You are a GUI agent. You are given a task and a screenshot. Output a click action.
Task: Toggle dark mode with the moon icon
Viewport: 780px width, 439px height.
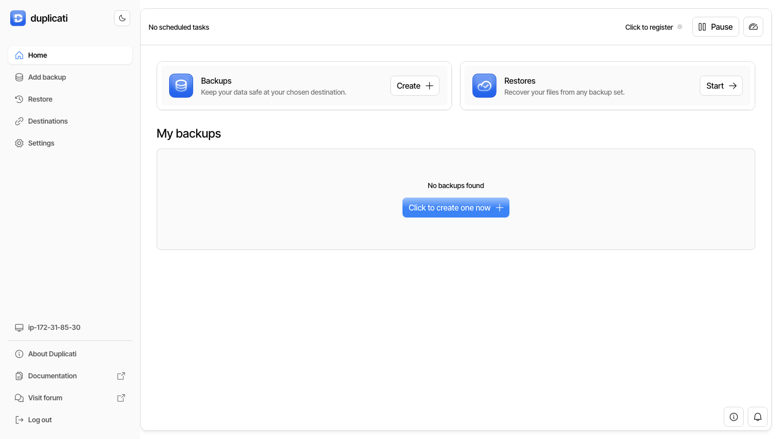[122, 18]
